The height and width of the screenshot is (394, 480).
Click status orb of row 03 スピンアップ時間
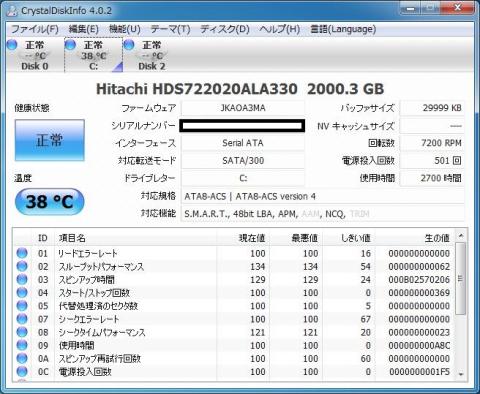[22, 279]
